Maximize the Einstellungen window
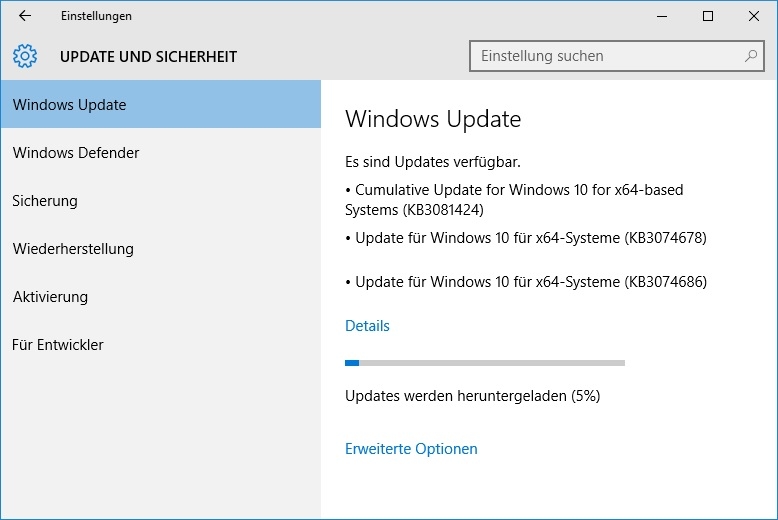The image size is (778, 520). 708,16
